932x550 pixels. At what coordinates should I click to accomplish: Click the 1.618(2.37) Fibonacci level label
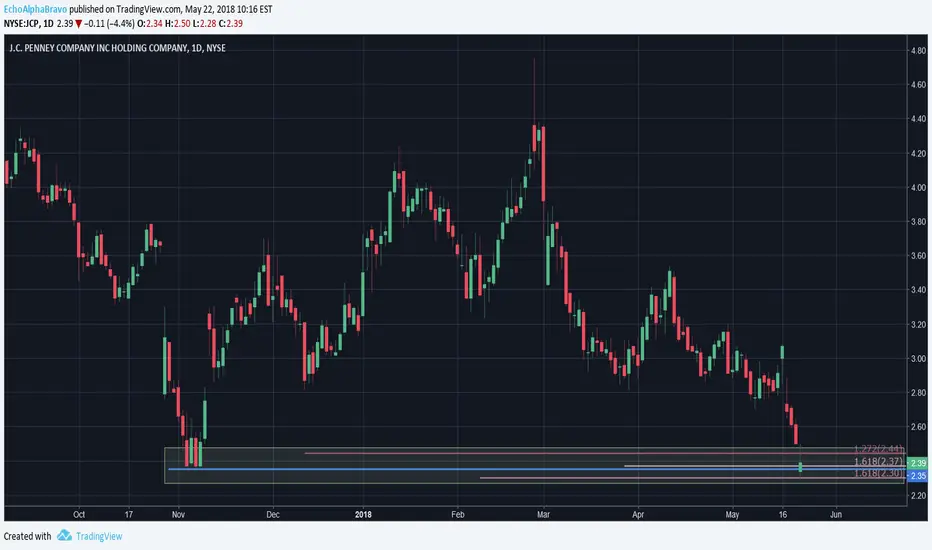(879, 461)
